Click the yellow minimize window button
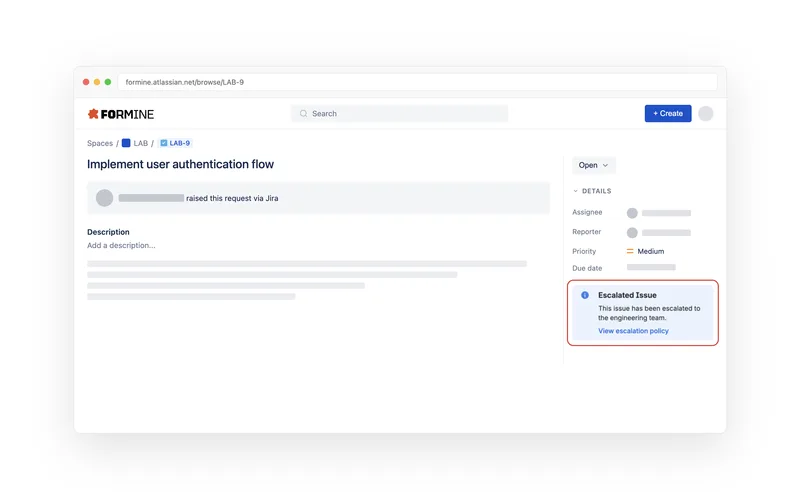 [x=97, y=82]
